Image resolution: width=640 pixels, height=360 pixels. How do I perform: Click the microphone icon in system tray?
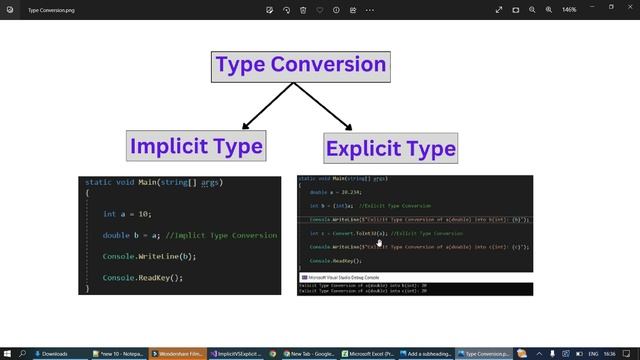click(x=552, y=354)
